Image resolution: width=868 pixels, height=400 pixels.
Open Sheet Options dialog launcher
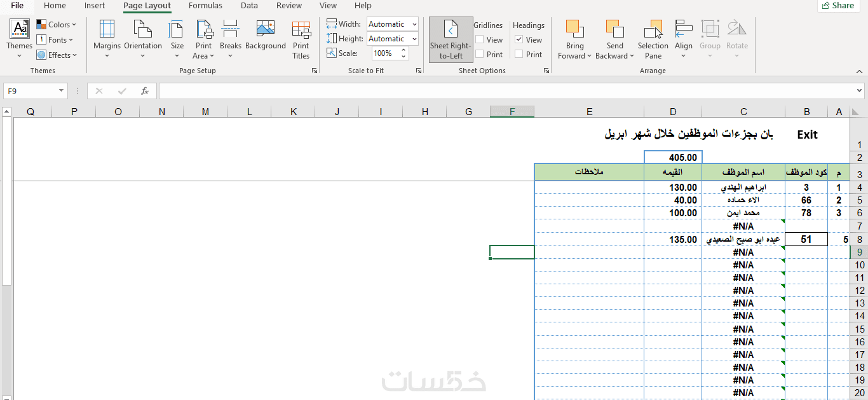pos(546,71)
